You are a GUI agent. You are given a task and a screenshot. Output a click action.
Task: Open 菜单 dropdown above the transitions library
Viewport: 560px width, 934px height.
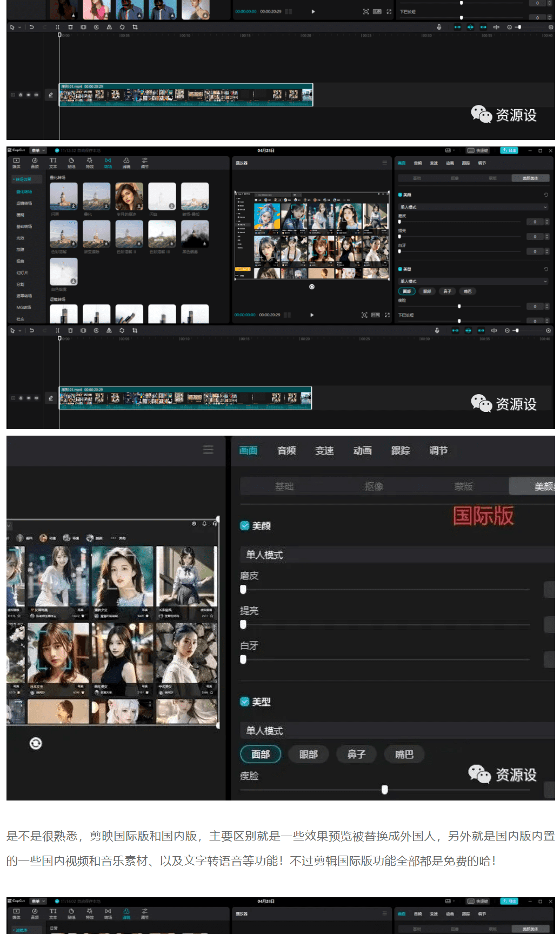pyautogui.click(x=38, y=150)
